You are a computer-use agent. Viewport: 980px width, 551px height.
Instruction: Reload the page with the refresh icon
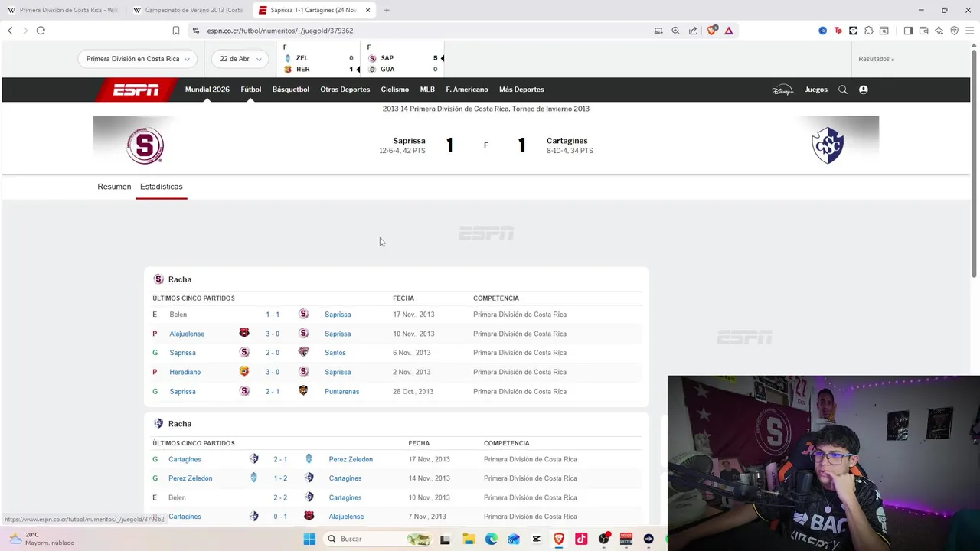41,31
